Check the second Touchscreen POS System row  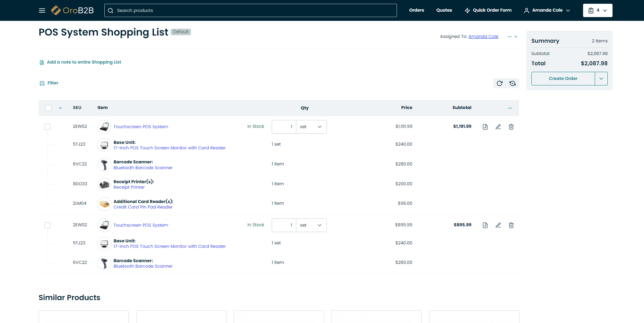click(48, 225)
